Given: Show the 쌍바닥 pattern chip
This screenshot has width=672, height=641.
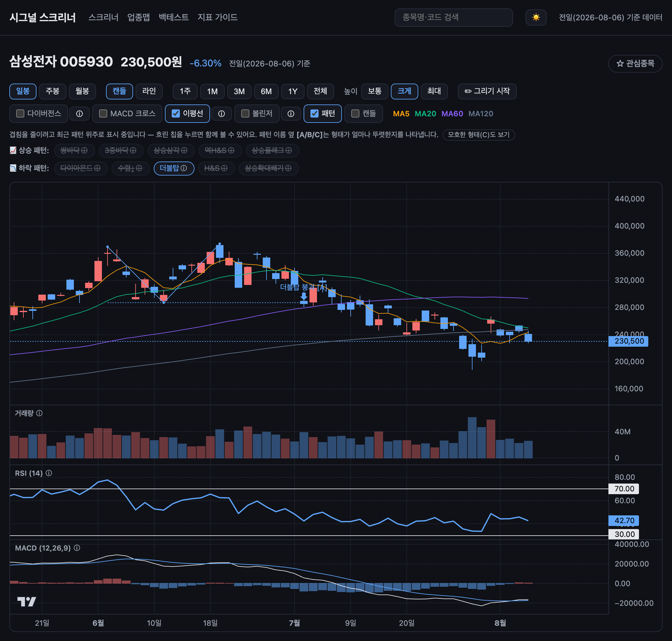Looking at the screenshot, I should click(74, 150).
